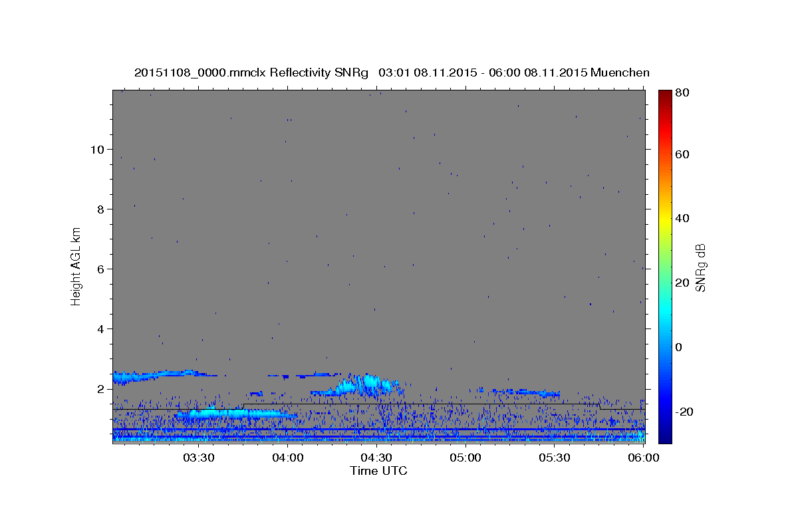
Task: Click the colorbar value 80
Action: tap(683, 94)
